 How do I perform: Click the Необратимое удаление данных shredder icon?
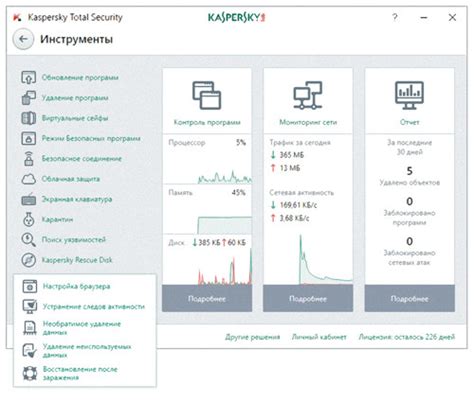click(30, 328)
